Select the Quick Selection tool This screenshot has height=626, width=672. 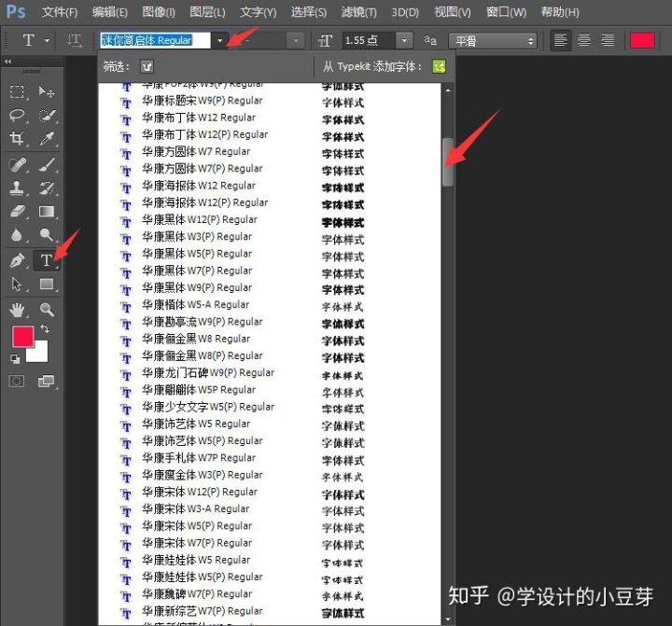47,116
